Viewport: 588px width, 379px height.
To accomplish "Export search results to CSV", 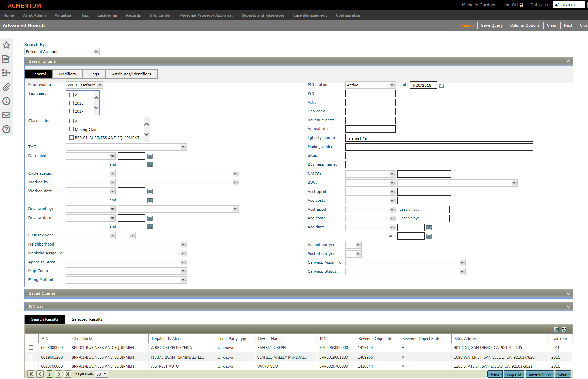I will coord(564,329).
